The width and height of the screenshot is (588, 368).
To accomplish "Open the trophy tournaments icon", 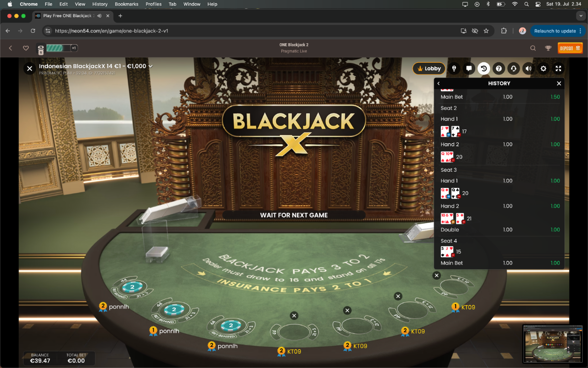I will coord(548,48).
